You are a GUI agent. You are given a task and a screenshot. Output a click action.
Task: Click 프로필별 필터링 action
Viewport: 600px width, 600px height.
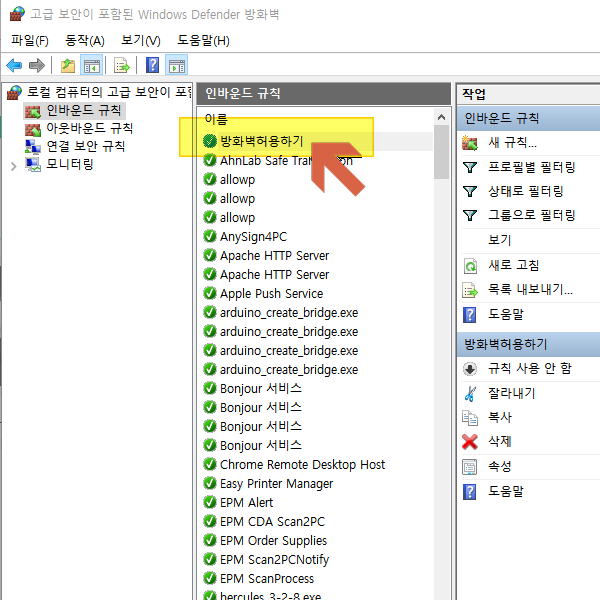[532, 167]
